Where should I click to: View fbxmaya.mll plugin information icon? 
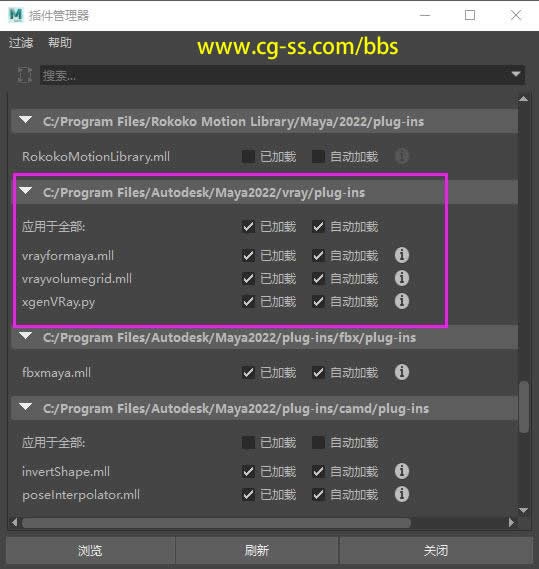[x=401, y=372]
